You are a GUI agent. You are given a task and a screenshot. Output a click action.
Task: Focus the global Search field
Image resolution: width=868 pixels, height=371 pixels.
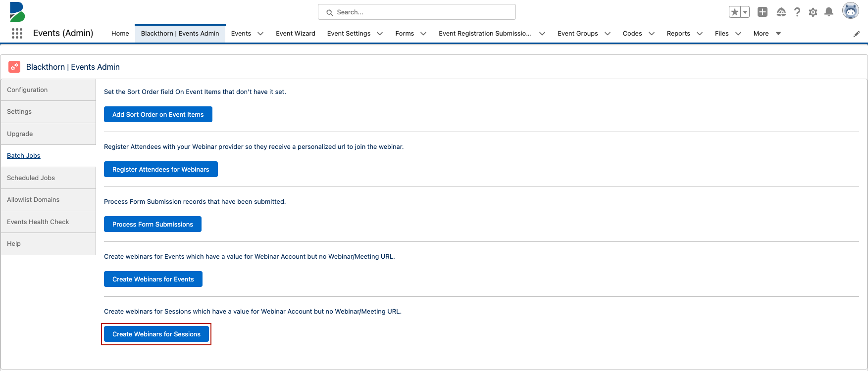coord(417,12)
